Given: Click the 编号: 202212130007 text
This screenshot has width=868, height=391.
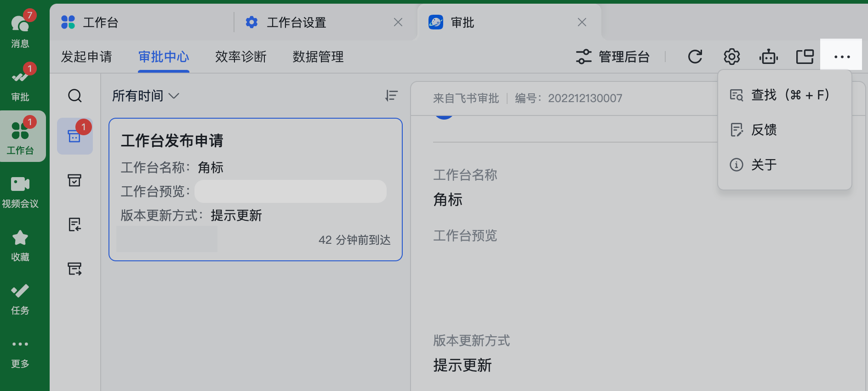Looking at the screenshot, I should pos(569,98).
